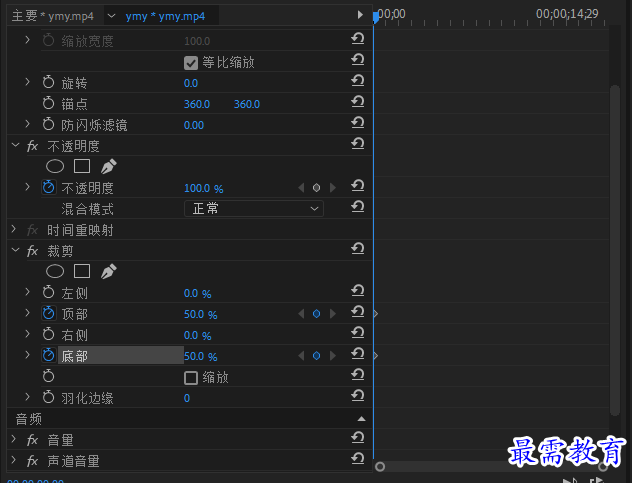632x483 pixels.
Task: Toggle animation stopwatch for 右侧
Action: tap(48, 334)
